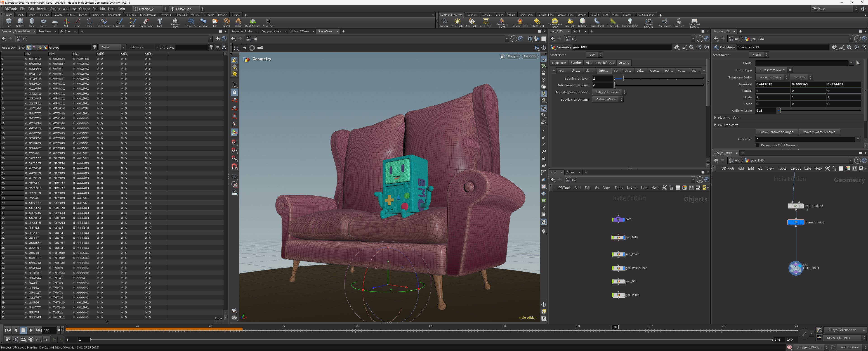The height and width of the screenshot is (351, 868).
Task: Create a Grid from the shelf
Action: pyautogui.click(x=54, y=23)
